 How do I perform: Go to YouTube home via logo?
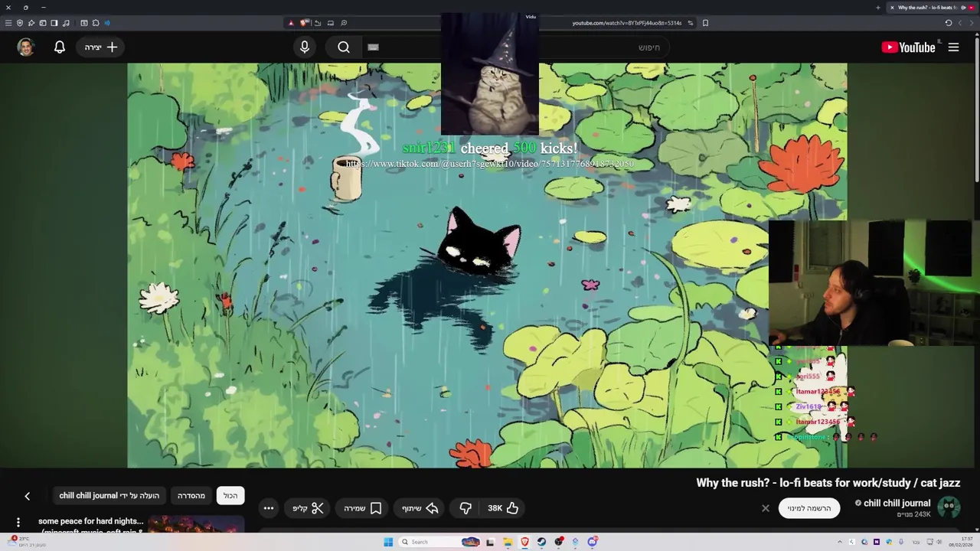click(x=908, y=47)
